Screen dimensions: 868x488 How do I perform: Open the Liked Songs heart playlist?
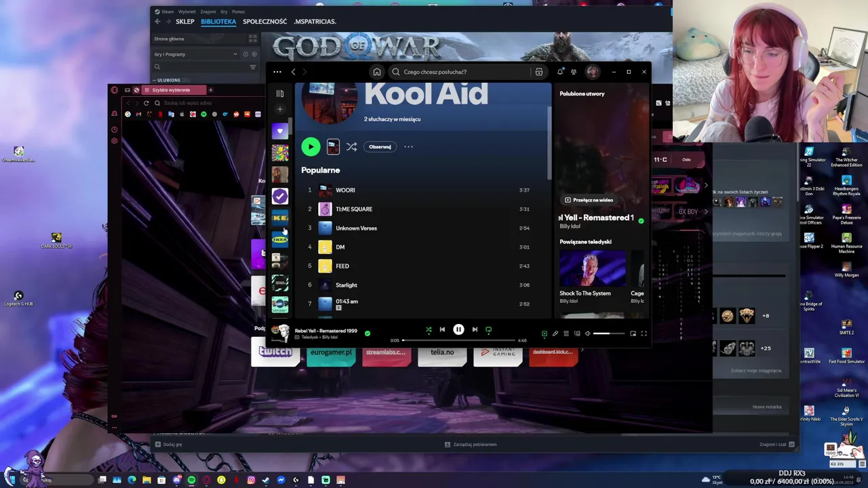280,131
